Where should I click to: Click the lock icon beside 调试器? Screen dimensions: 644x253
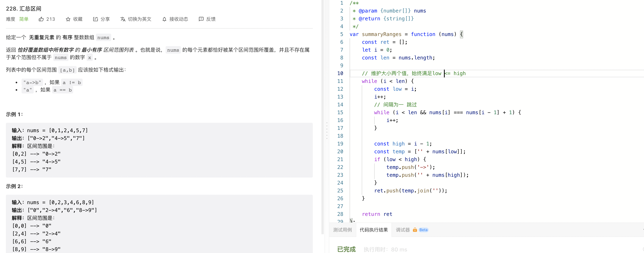(x=415, y=230)
